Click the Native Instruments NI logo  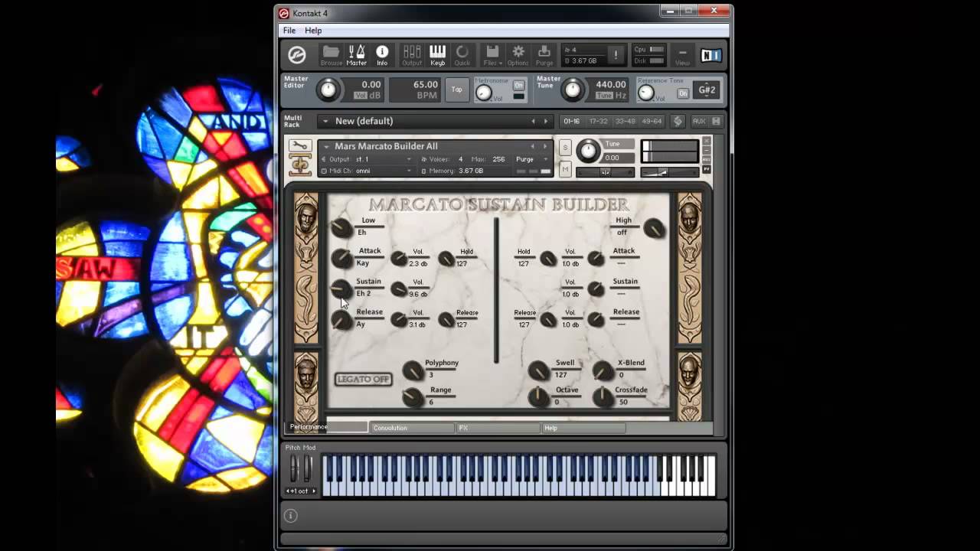click(711, 55)
